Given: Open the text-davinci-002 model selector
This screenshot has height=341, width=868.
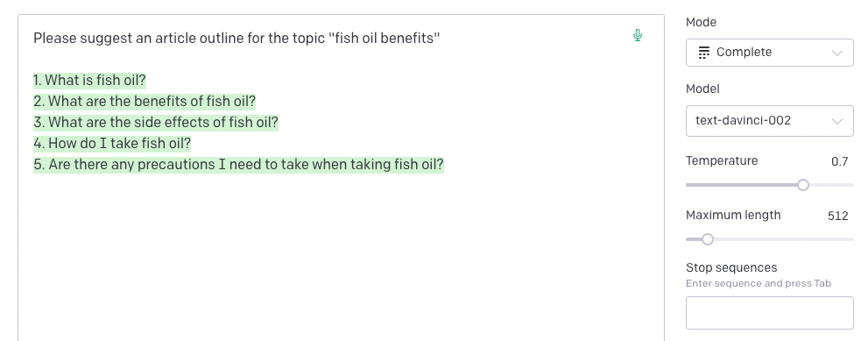Looking at the screenshot, I should (x=770, y=121).
